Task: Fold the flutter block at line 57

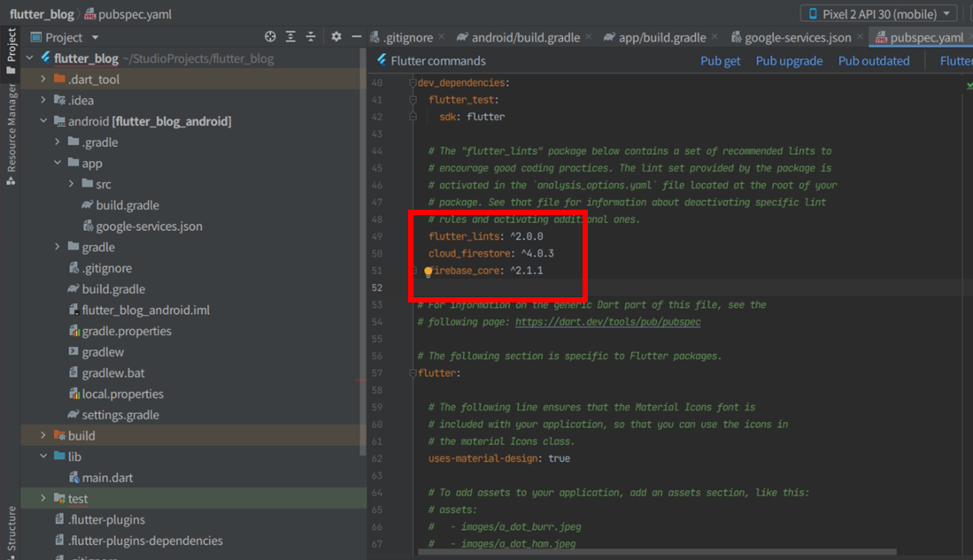Action: pos(413,373)
